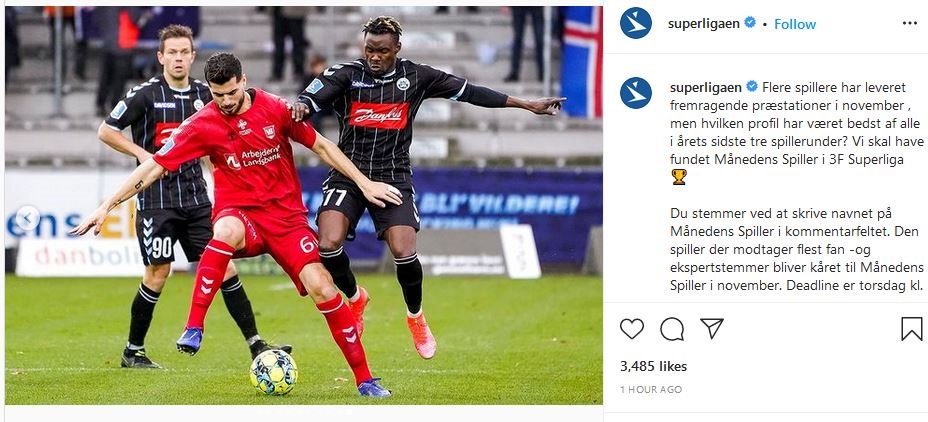Open superligaen username in the header
This screenshot has height=422, width=928.
[704, 24]
